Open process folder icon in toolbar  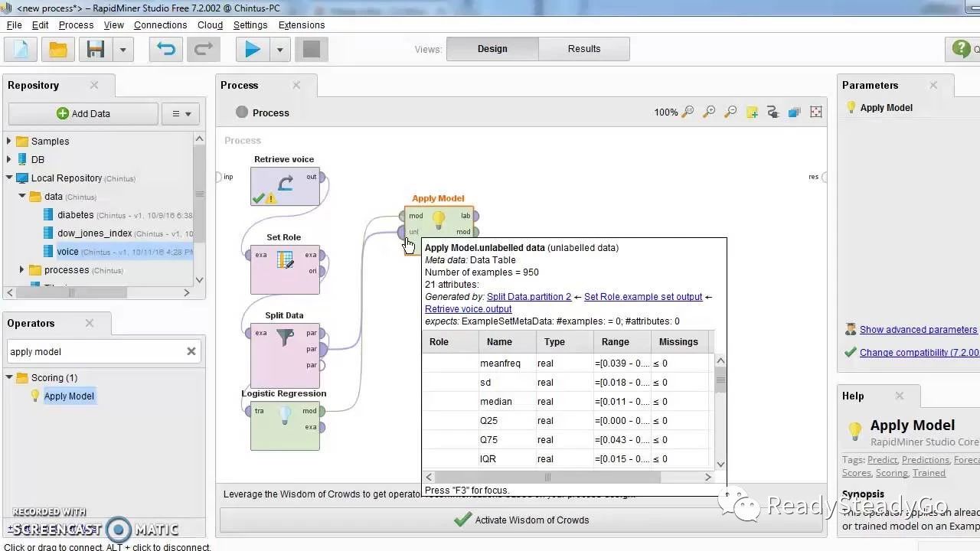pyautogui.click(x=58, y=50)
